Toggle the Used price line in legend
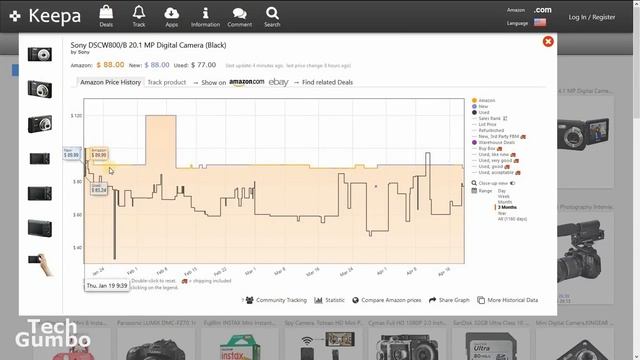 (480, 112)
